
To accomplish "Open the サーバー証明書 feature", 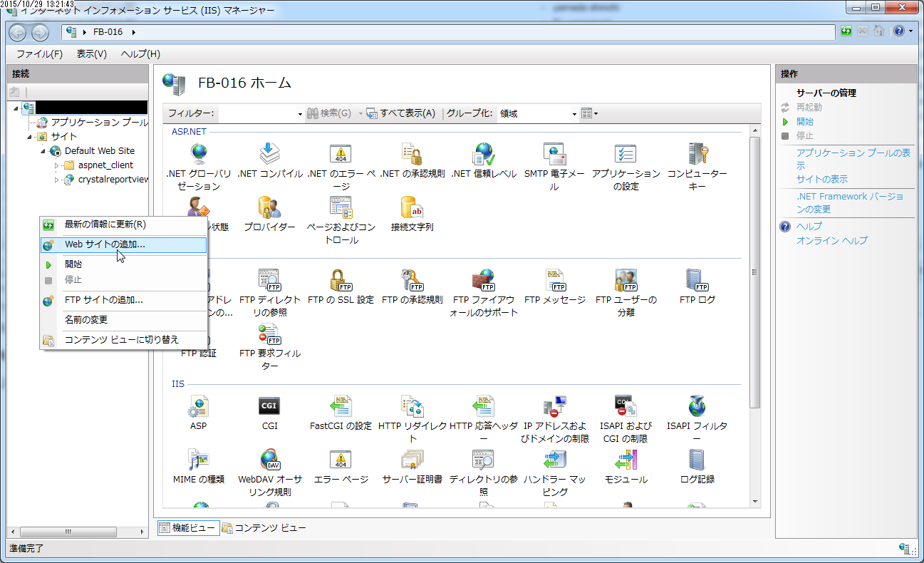I will click(x=412, y=467).
